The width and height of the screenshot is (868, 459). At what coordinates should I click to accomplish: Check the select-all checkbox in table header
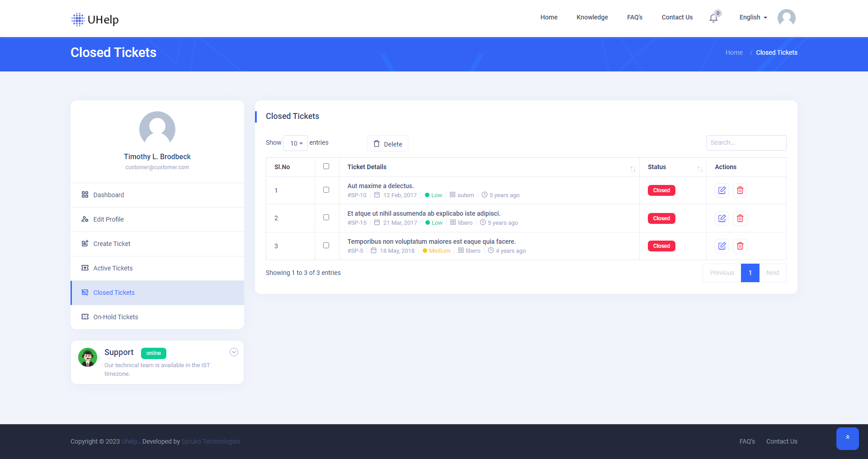pos(326,166)
